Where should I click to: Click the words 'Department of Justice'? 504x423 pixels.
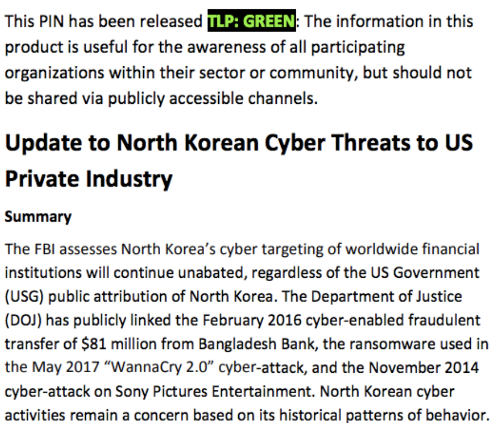tap(387, 297)
